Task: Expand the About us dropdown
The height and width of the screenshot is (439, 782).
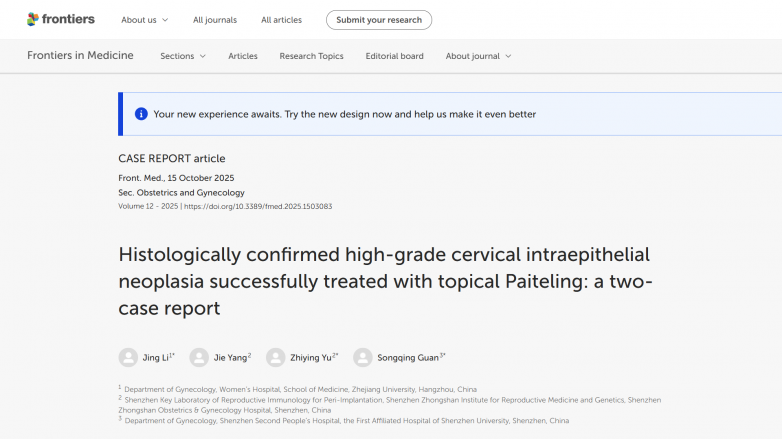Action: click(144, 20)
